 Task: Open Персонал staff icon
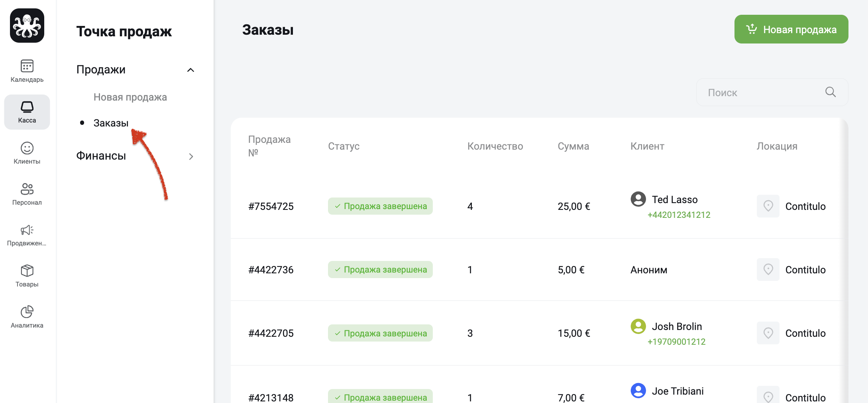point(27,189)
